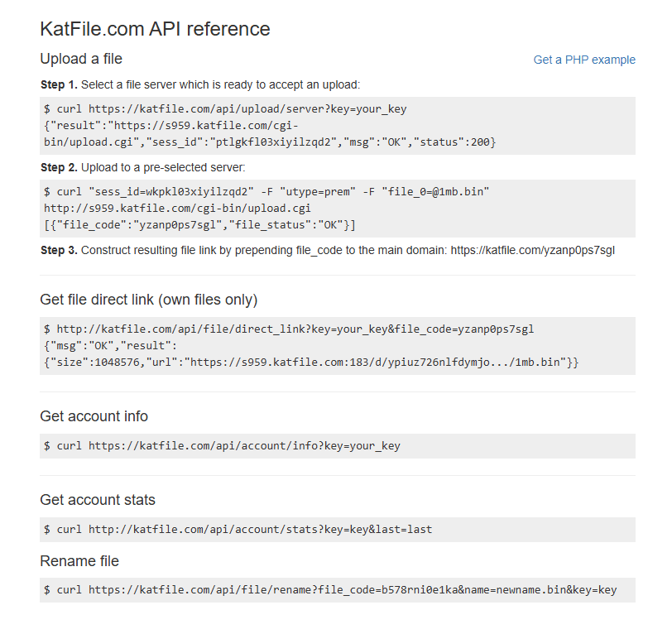Open the Get a PHP example link
The image size is (672, 634).
coord(584,60)
